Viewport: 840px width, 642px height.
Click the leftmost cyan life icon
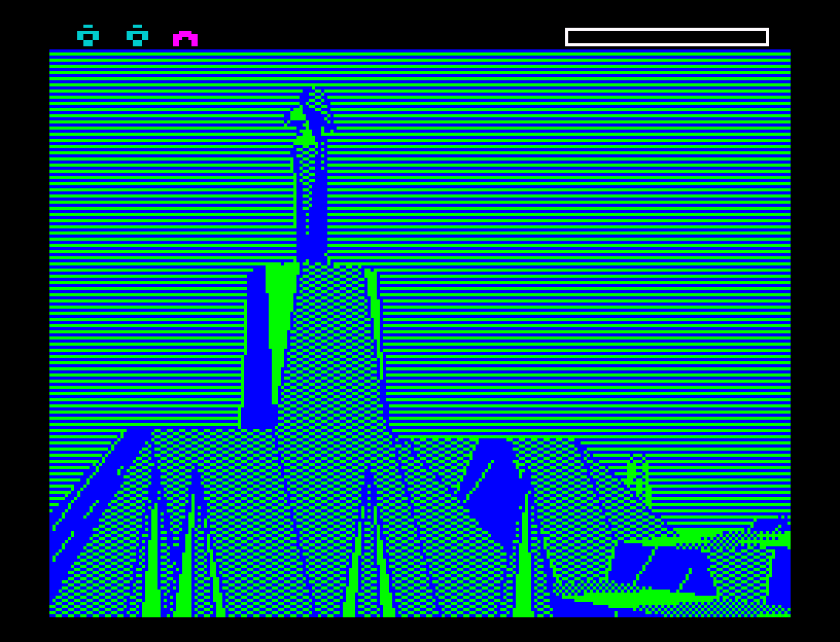tap(88, 35)
